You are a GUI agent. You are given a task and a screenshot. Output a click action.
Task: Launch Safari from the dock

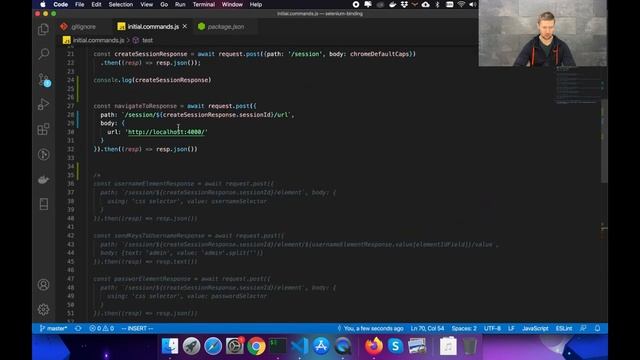(213, 346)
